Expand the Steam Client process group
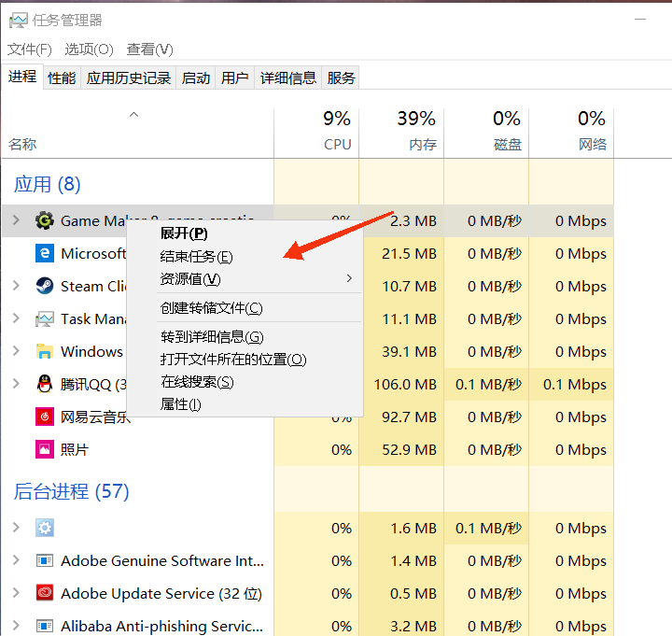 16,286
